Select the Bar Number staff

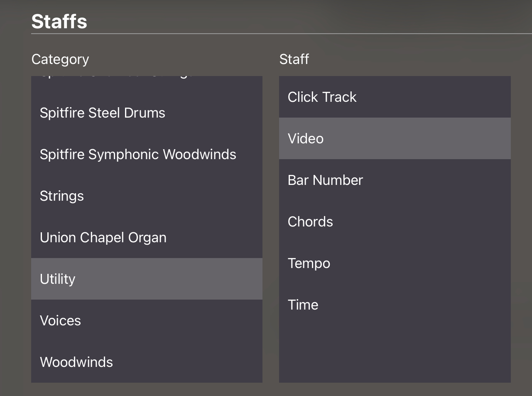point(395,180)
